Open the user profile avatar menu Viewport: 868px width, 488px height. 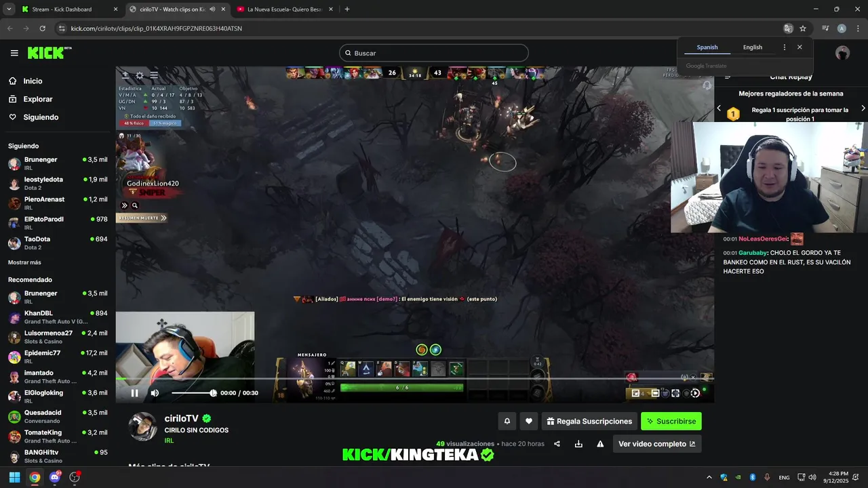tap(842, 53)
